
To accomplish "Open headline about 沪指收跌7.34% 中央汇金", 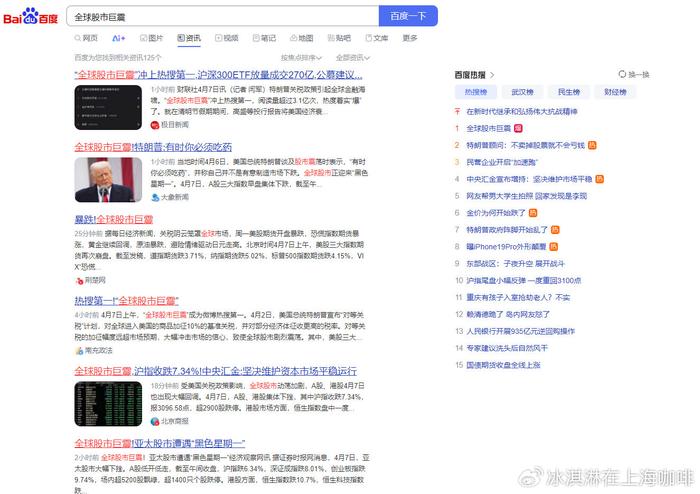I will click(x=216, y=371).
